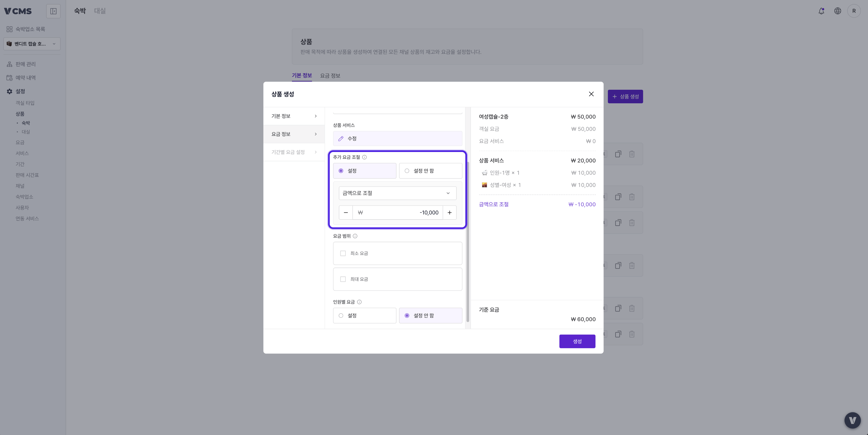The width and height of the screenshot is (868, 435).
Task: Click the 인원-1명 × 1 service line
Action: tap(537, 173)
